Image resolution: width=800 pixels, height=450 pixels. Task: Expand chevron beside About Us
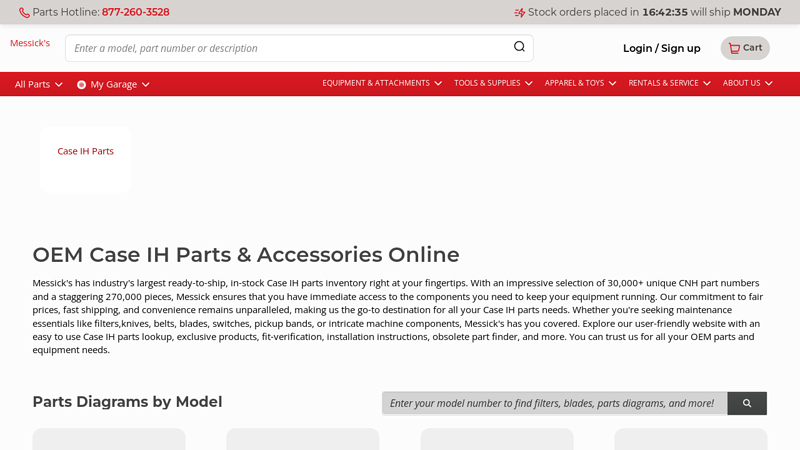point(768,83)
